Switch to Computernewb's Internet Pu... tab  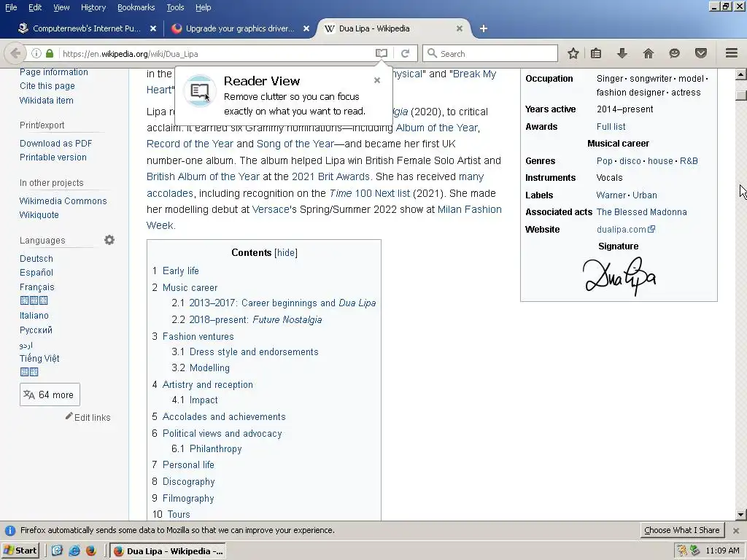click(x=88, y=28)
